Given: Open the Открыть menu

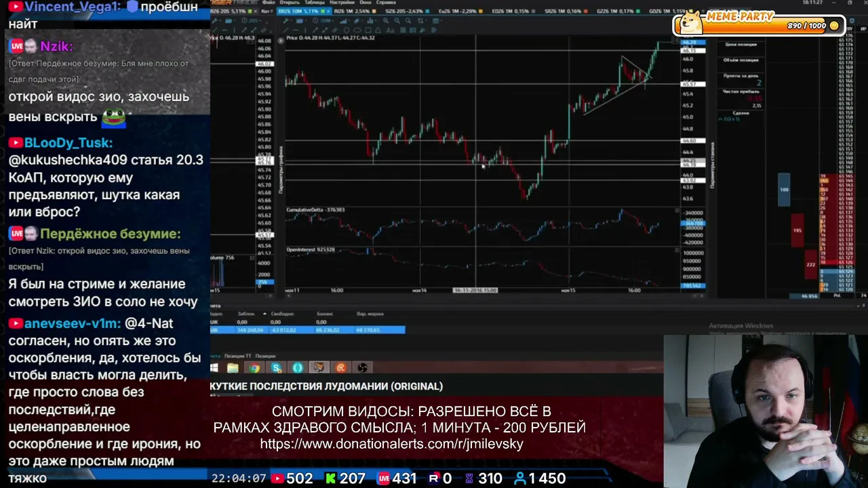Looking at the screenshot, I should (x=289, y=3).
